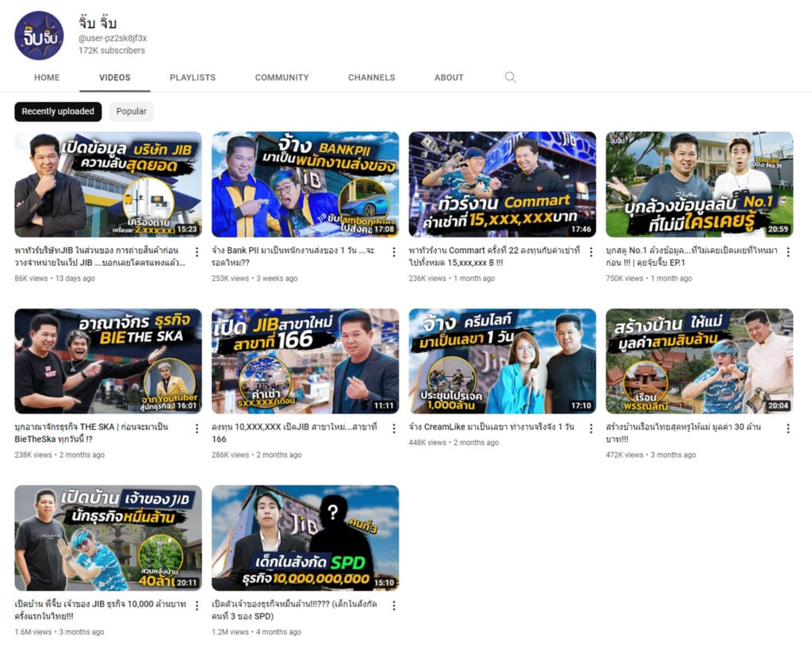Go to the PLAYLISTS tab
The image size is (812, 648).
coord(193,78)
